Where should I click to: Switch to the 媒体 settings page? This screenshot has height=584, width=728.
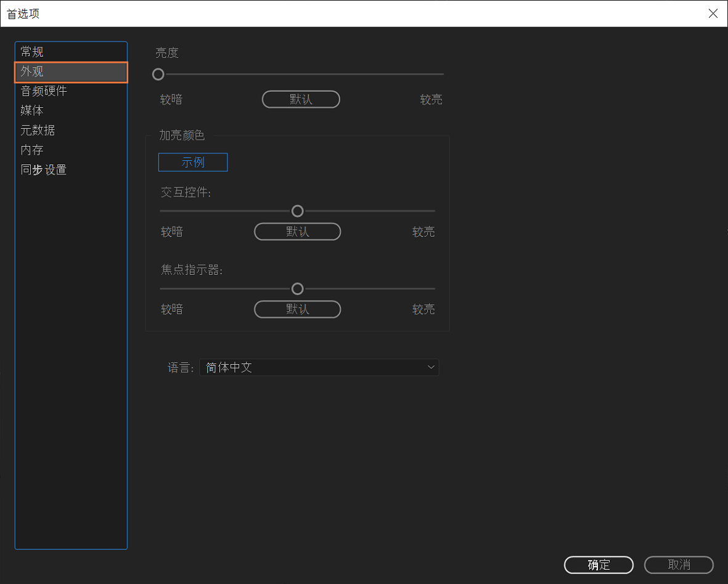(32, 110)
